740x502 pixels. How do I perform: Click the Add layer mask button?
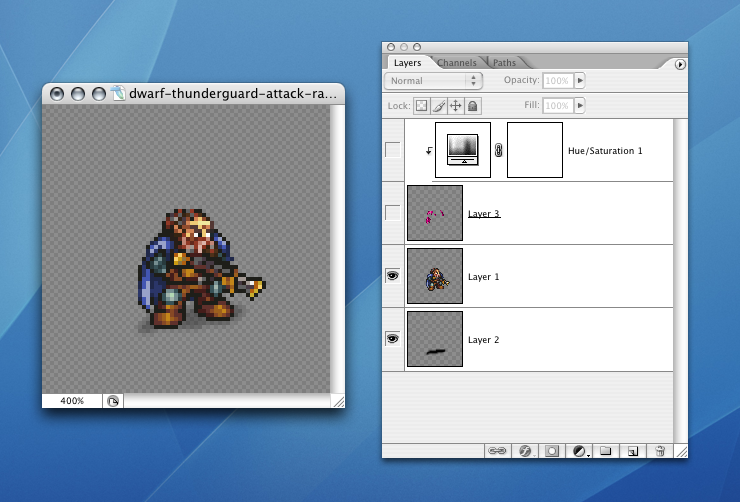[551, 451]
